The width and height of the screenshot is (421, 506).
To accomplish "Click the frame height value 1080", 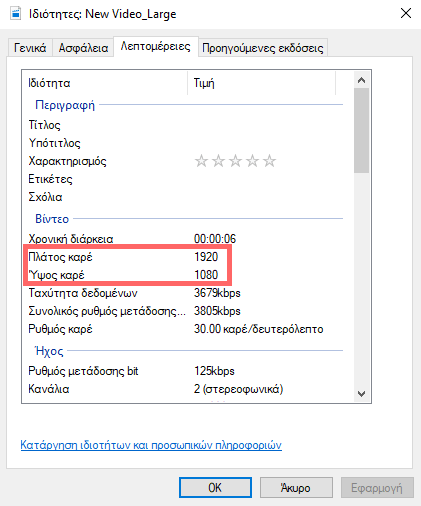I will (206, 275).
